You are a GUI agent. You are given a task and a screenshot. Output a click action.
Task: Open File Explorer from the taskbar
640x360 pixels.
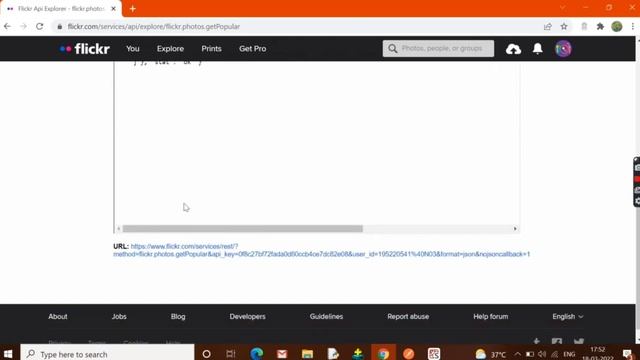click(x=307, y=353)
